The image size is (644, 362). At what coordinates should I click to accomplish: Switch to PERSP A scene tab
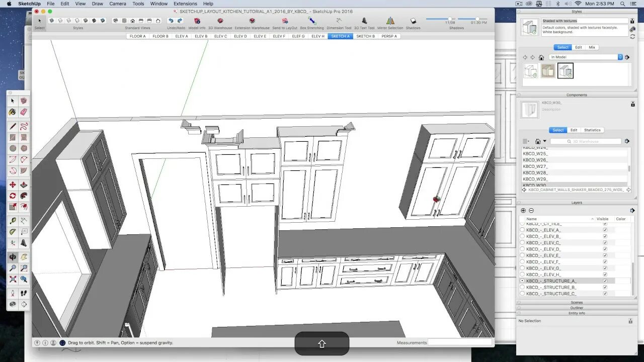389,36
